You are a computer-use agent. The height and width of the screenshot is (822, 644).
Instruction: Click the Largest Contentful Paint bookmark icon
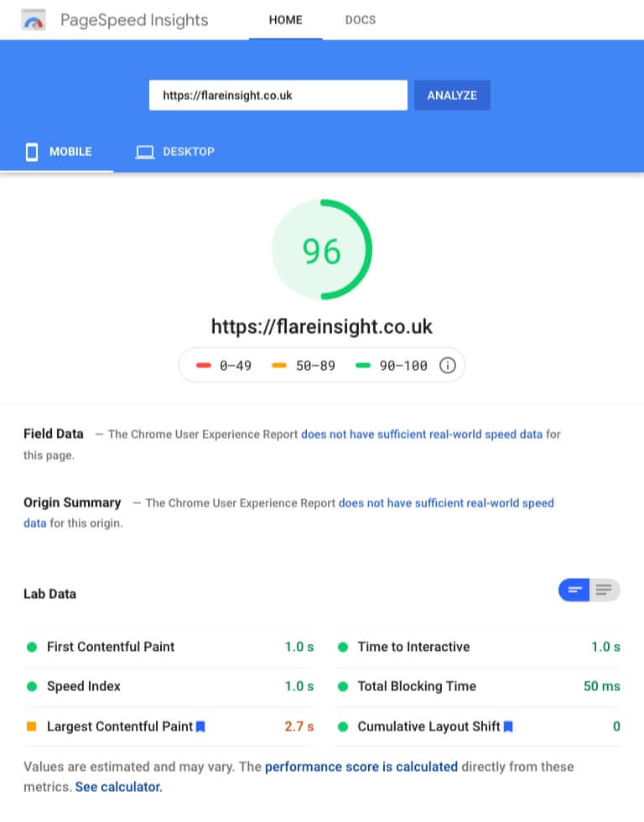point(200,726)
